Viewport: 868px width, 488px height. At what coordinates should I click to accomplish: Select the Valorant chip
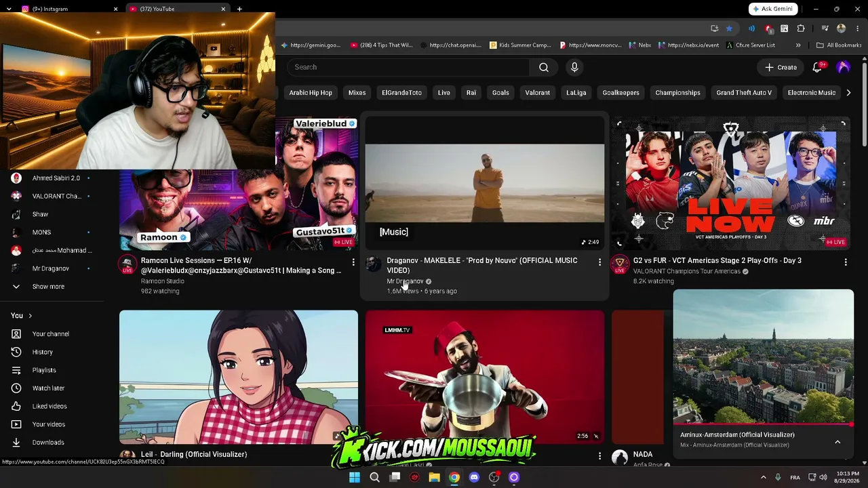click(x=537, y=93)
